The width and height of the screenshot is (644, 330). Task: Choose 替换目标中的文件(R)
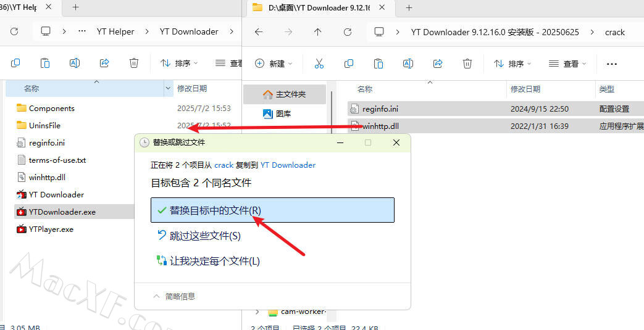click(x=272, y=210)
